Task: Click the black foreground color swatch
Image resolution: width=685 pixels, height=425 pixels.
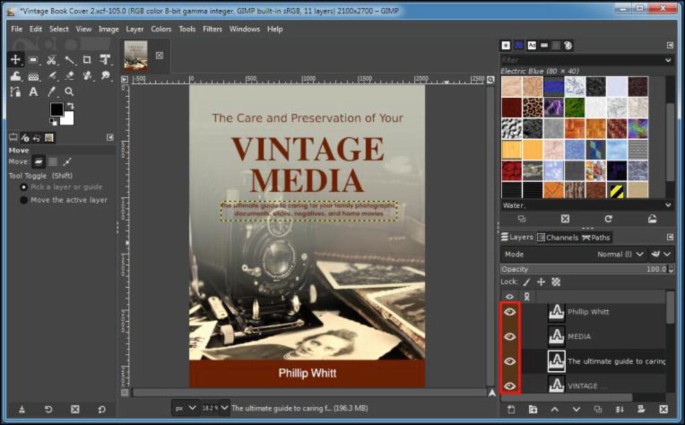Action: point(56,109)
